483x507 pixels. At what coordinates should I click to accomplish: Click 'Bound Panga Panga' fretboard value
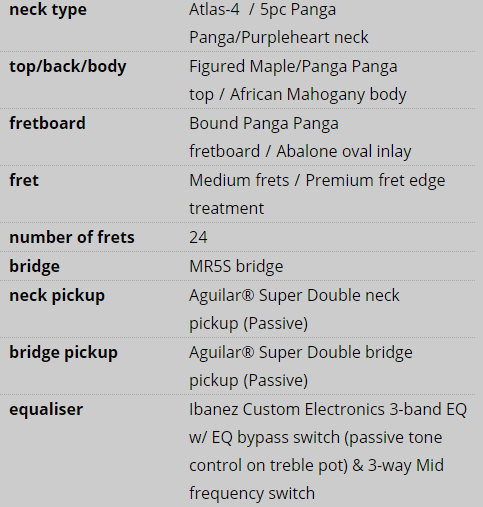click(264, 123)
